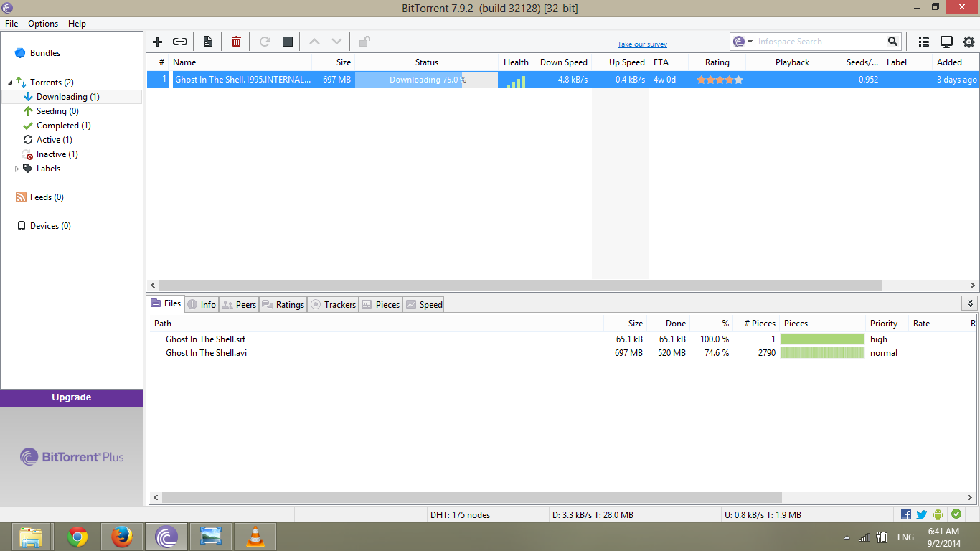Click the Downloading 75.0 % progress bar
Viewport: 980px width, 551px height.
(427, 80)
